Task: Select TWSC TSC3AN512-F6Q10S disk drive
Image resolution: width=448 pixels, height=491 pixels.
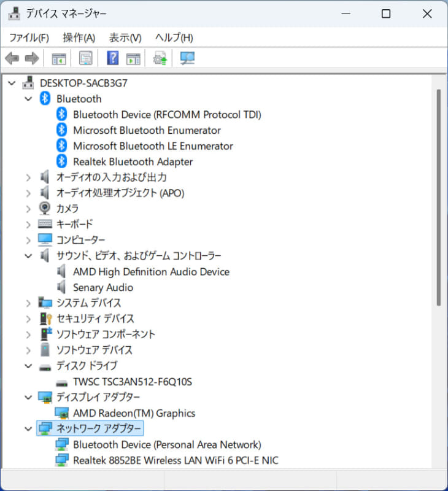Action: coord(133,382)
